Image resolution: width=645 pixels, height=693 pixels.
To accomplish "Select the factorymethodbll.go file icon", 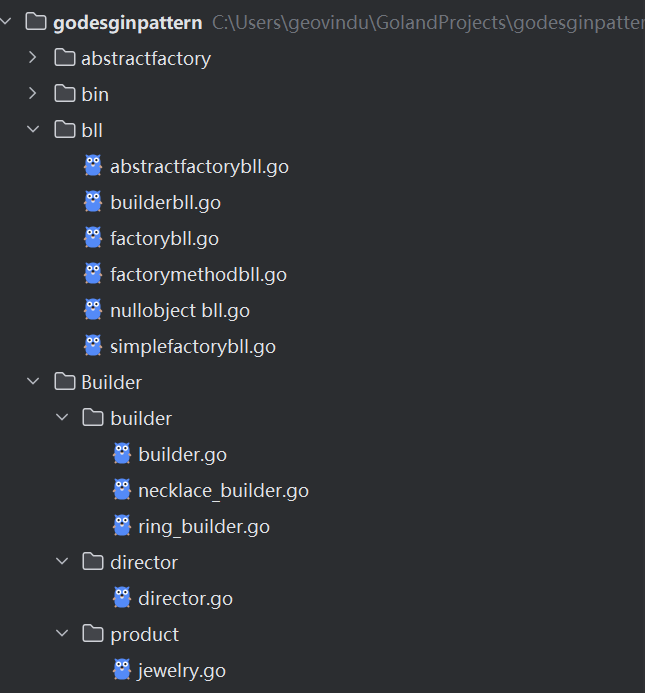I will coord(93,274).
